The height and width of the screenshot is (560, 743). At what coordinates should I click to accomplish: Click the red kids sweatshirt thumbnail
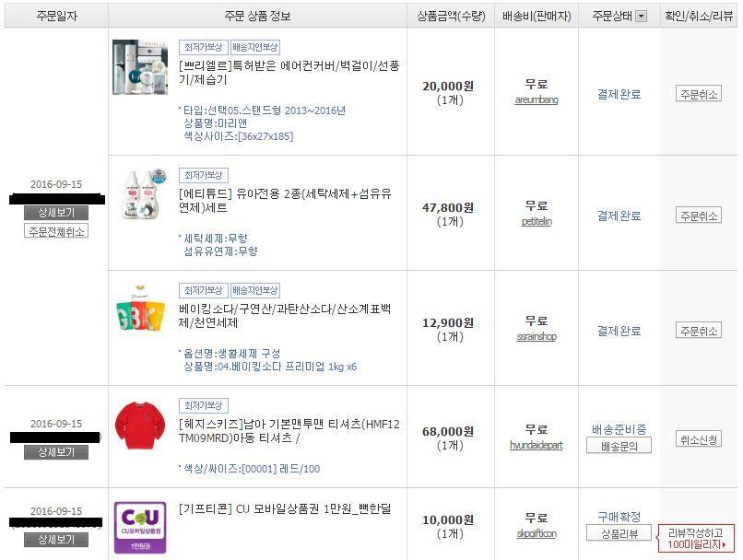140,426
